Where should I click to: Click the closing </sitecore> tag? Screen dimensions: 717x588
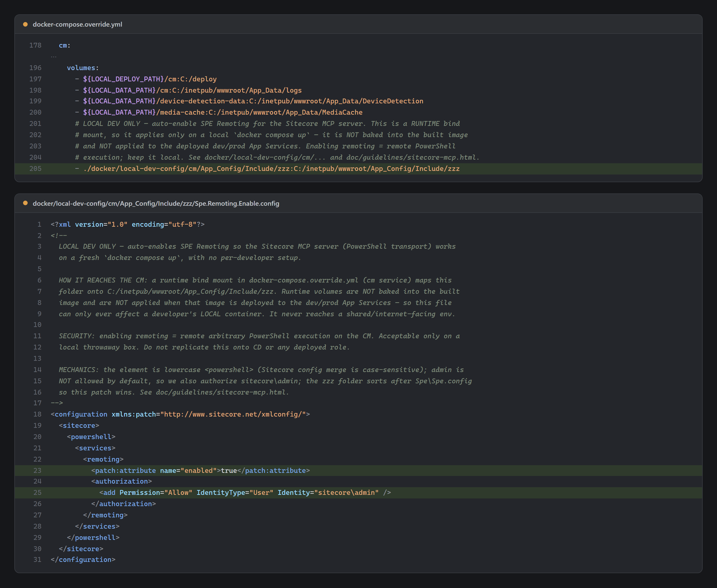[x=81, y=549]
